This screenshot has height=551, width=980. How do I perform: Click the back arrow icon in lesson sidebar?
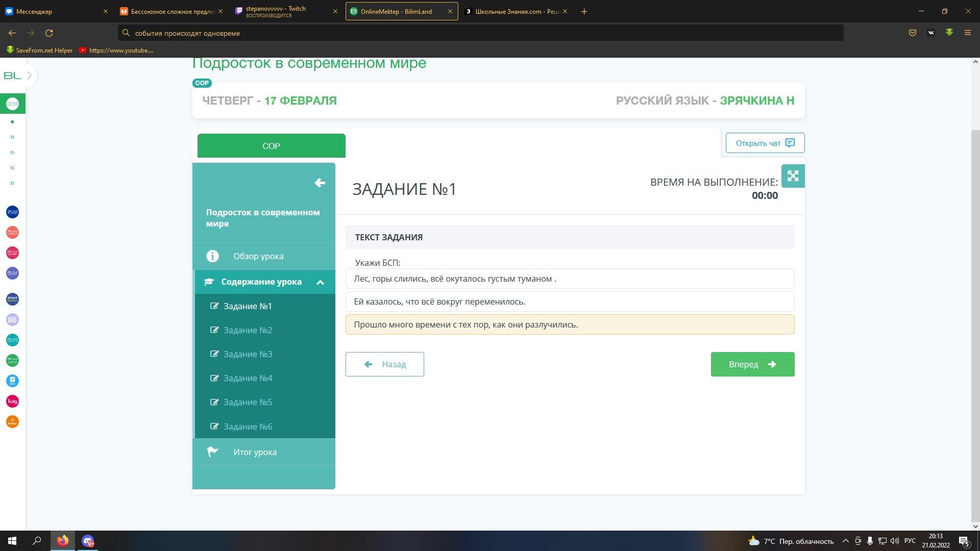click(320, 183)
